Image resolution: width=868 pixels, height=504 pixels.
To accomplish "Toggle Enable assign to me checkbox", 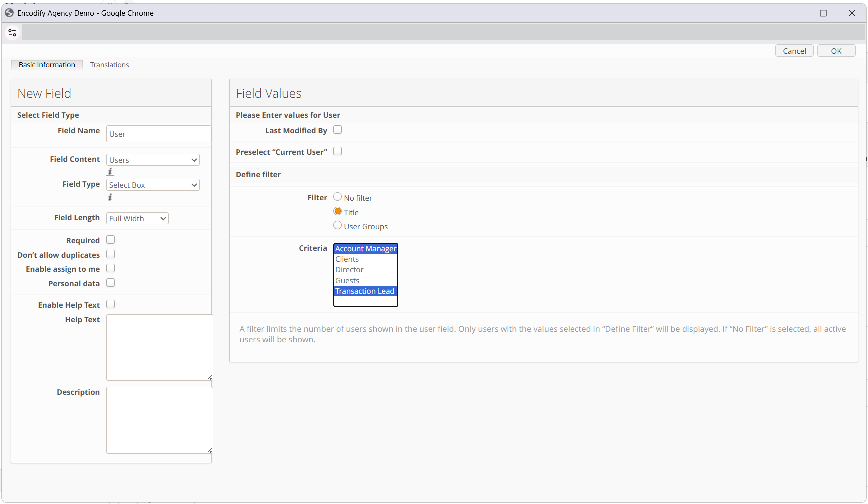I will pyautogui.click(x=111, y=268).
